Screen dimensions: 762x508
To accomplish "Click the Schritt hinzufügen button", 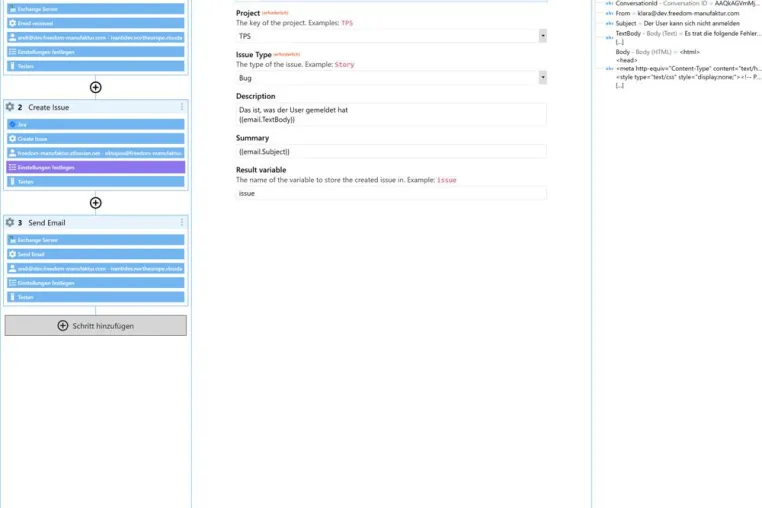I will pos(96,326).
